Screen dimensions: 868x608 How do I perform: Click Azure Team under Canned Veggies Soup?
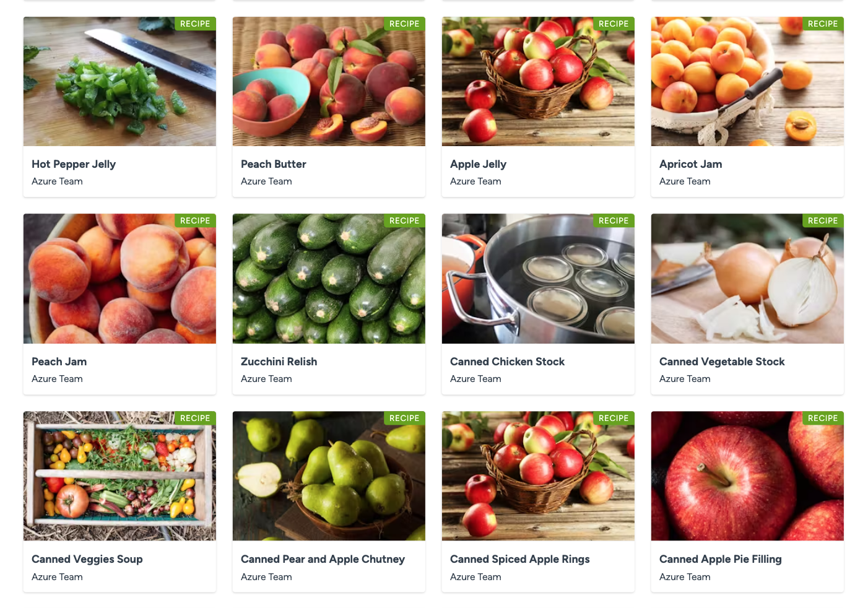(x=57, y=577)
